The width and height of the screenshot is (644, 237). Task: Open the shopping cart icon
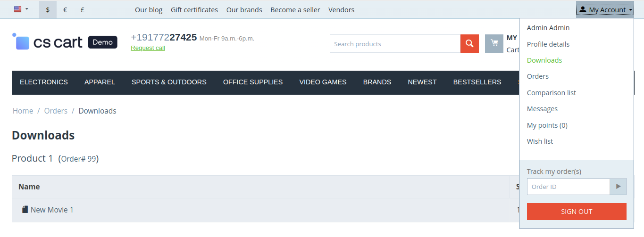click(494, 43)
